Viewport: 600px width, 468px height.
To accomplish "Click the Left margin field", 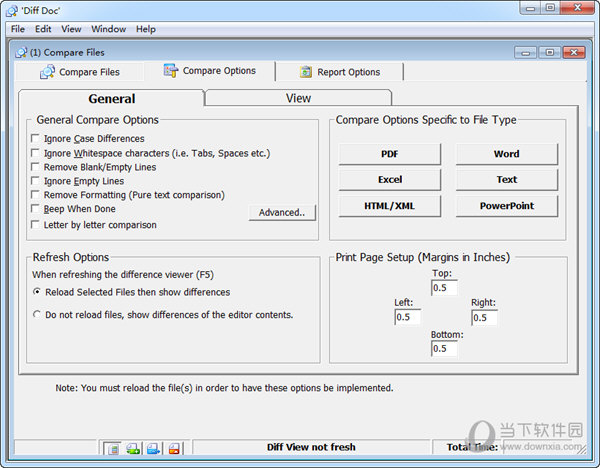I will click(x=408, y=317).
